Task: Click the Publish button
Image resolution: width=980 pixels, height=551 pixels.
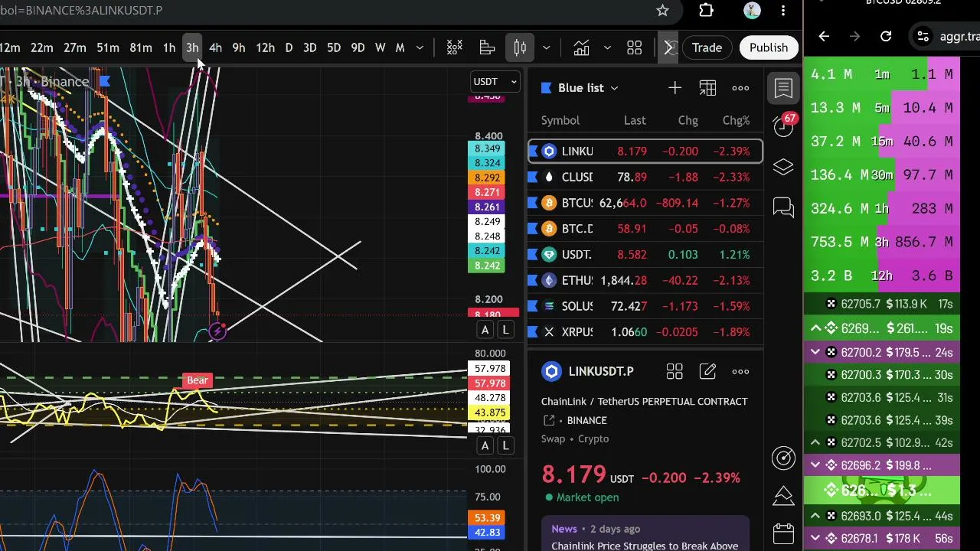Action: (x=768, y=47)
